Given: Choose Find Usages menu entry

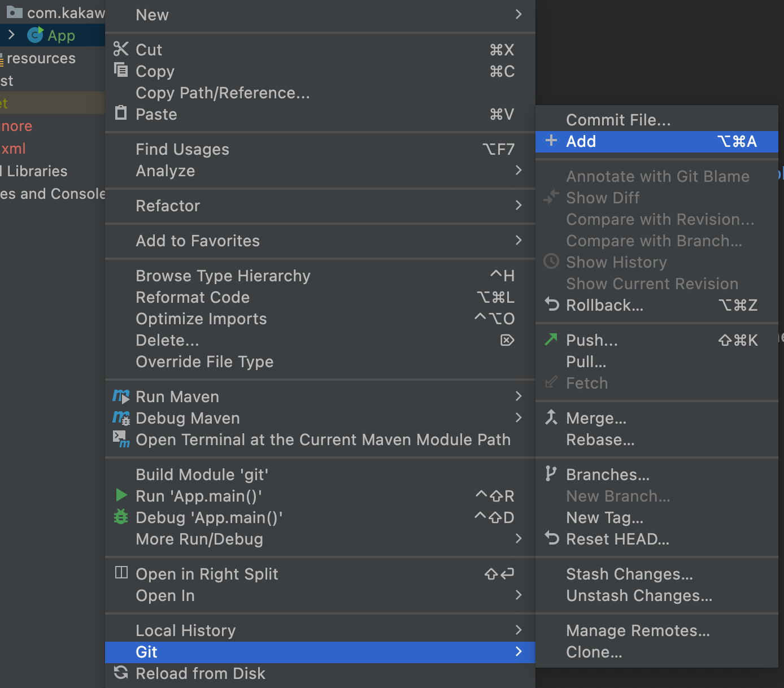Looking at the screenshot, I should point(182,149).
